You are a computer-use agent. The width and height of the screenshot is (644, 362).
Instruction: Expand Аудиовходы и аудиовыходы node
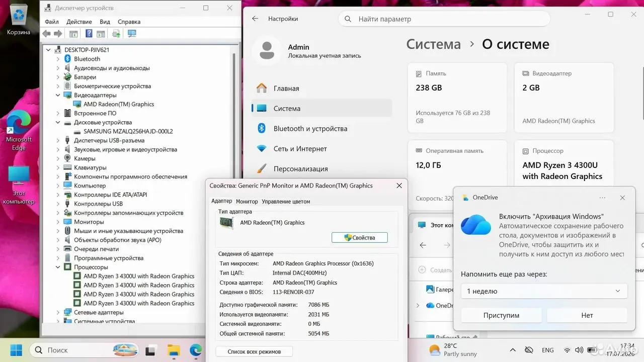tap(58, 68)
